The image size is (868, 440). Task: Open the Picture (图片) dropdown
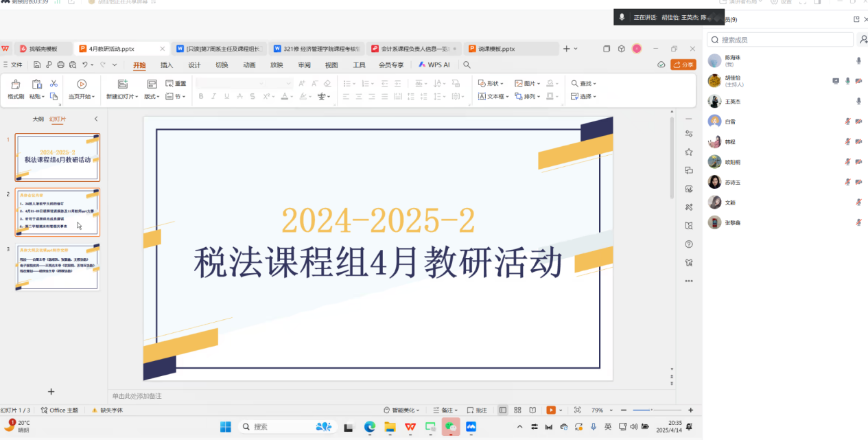[x=527, y=84]
